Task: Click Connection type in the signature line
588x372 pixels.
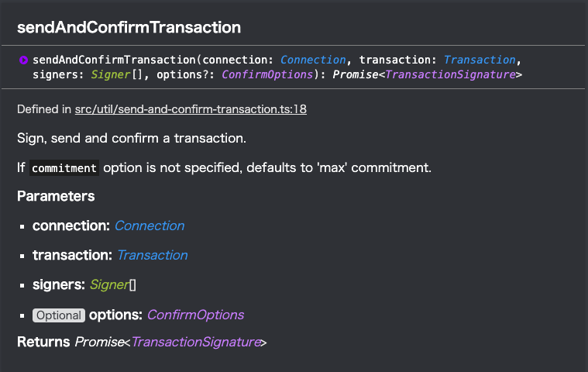Action: pos(313,60)
